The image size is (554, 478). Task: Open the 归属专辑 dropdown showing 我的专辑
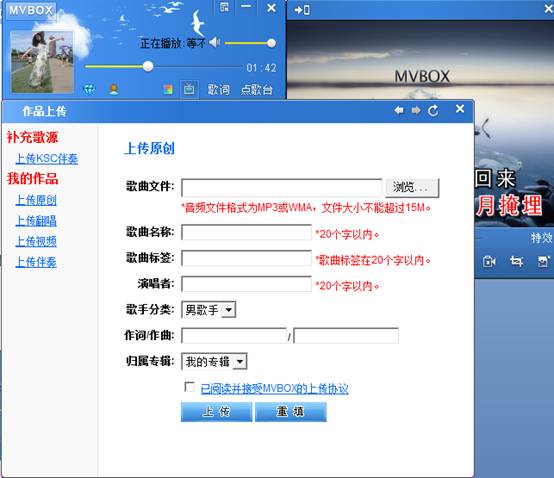pos(214,361)
